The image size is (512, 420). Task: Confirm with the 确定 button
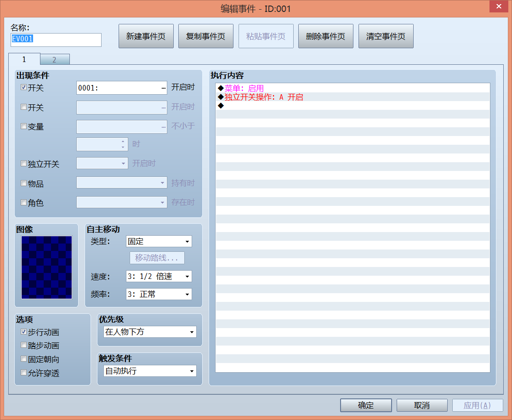pos(366,405)
